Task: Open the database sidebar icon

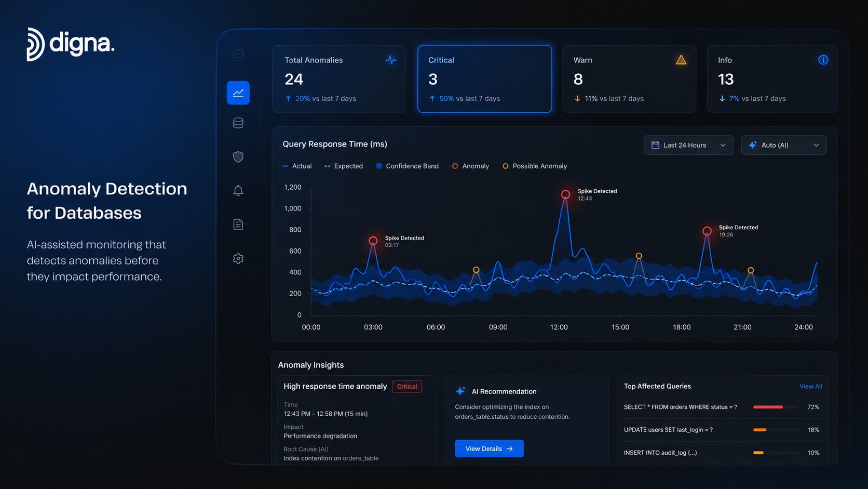Action: tap(238, 123)
